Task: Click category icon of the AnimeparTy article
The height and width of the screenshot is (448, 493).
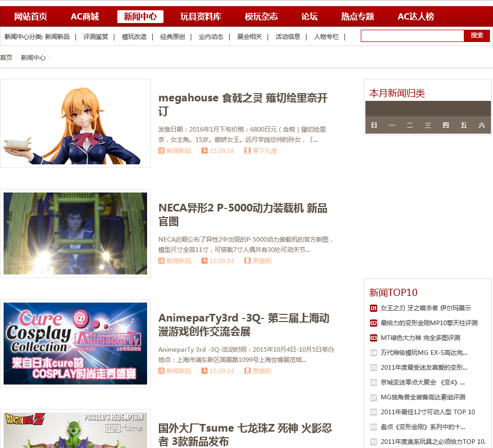Action: [x=161, y=371]
